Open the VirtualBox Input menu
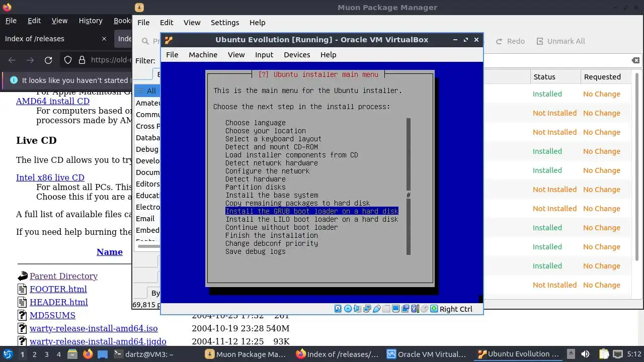Viewport: 644px width, 362px height. pos(264,54)
